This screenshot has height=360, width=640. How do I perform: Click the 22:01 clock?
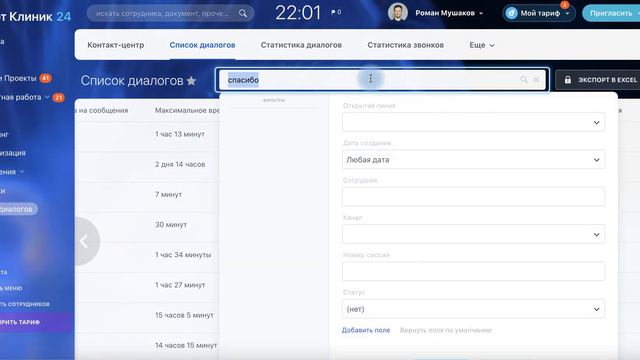[298, 13]
